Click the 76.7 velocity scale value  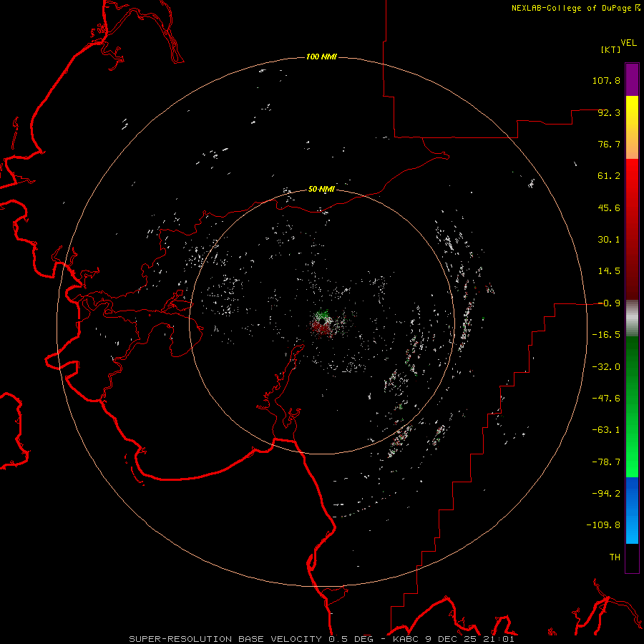609,144
